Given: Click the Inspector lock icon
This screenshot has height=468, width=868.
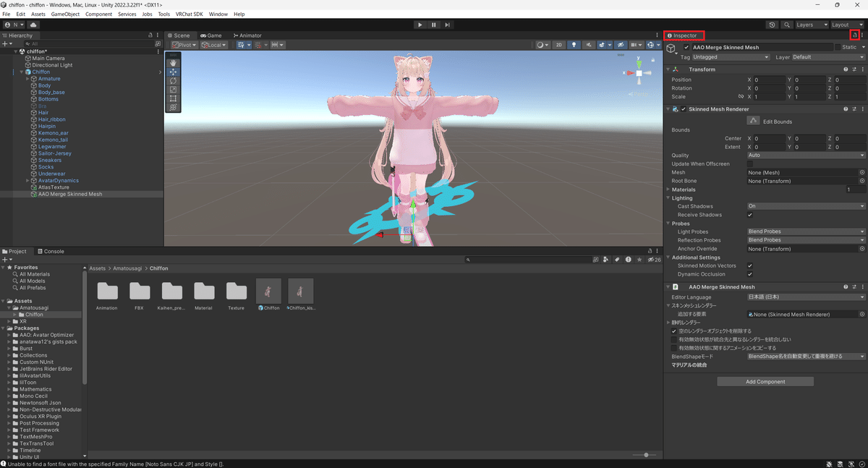Looking at the screenshot, I should click(x=855, y=35).
